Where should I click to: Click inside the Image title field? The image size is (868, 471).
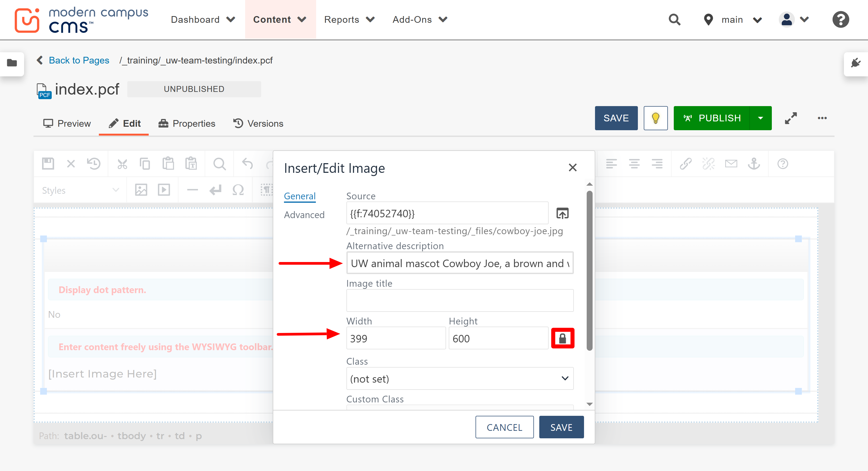[460, 300]
